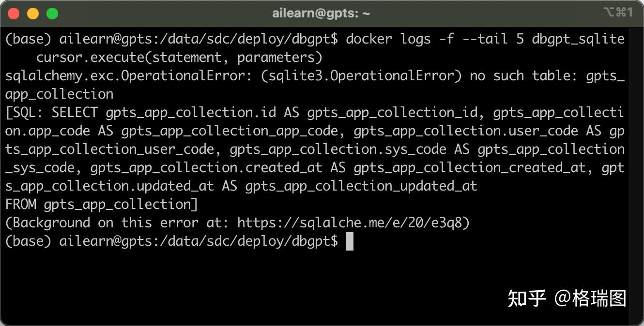644x326 pixels.
Task: Click the 知乎 @格瑞图 watermark
Action: 567,298
